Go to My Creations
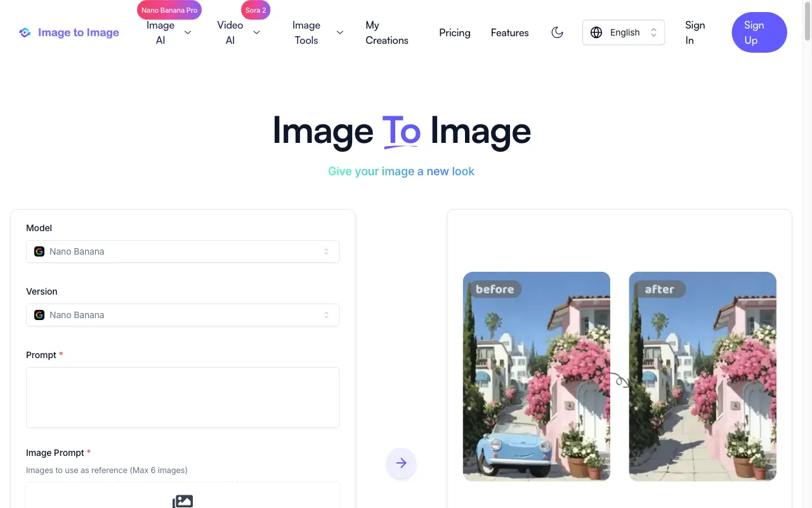 tap(387, 32)
